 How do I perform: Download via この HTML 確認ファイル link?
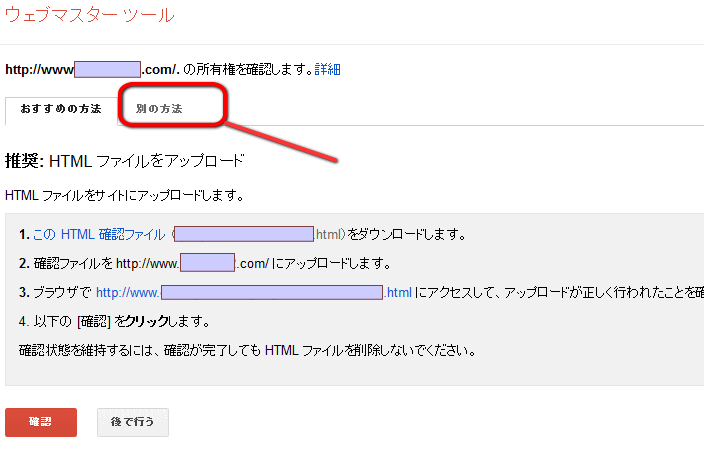(99, 235)
